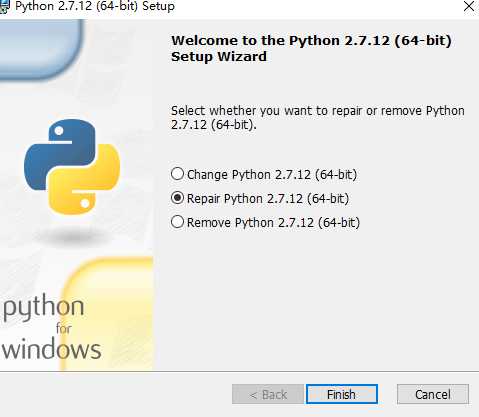This screenshot has width=479, height=417.
Task: Click the Finish button
Action: 342,394
